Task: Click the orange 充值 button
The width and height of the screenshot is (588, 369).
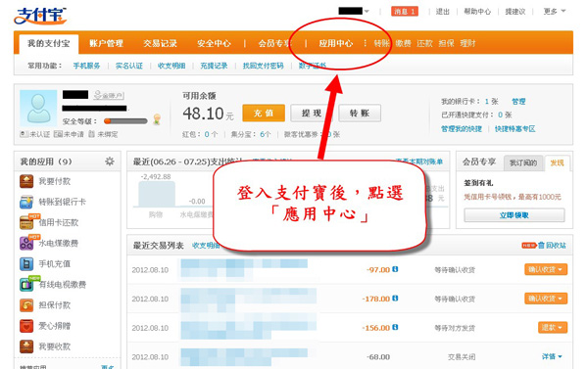Action: pyautogui.click(x=264, y=114)
